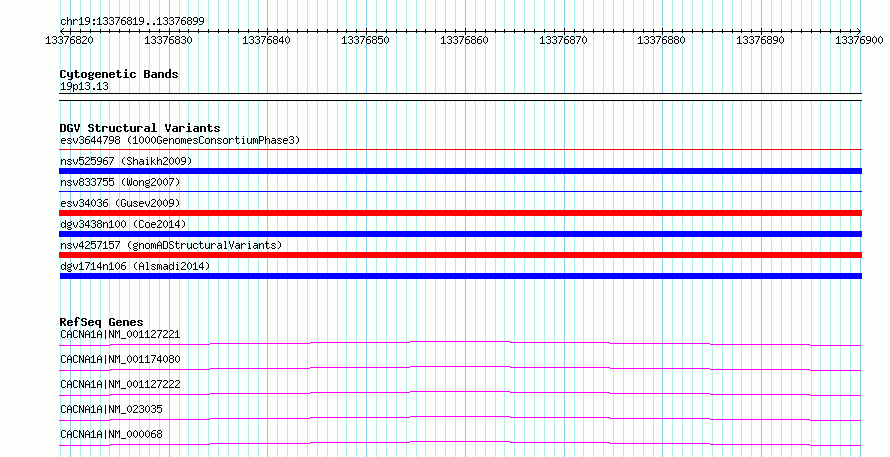Open variant esv34036 (Gusev2009) label
Viewport: 890px width, 457px height.
(x=120, y=203)
